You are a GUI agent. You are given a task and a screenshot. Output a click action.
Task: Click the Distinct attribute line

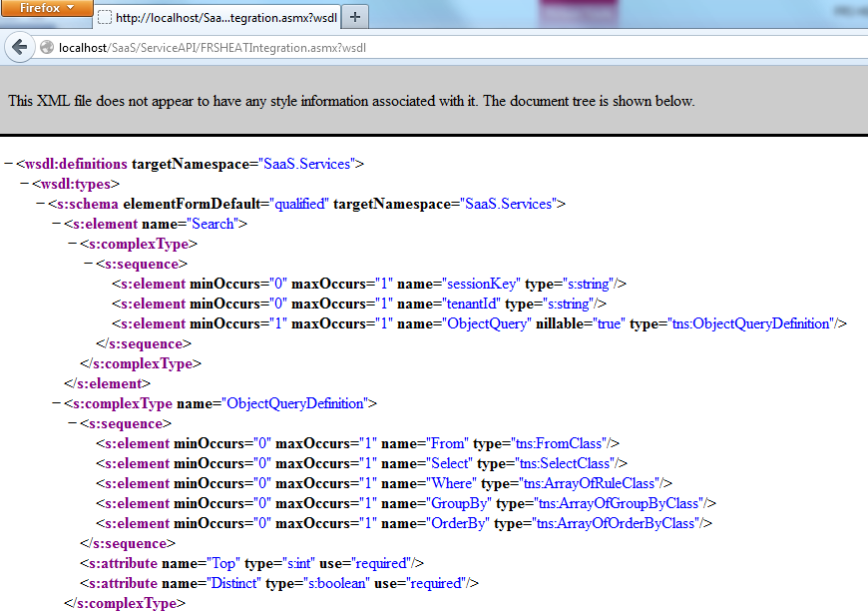279,583
